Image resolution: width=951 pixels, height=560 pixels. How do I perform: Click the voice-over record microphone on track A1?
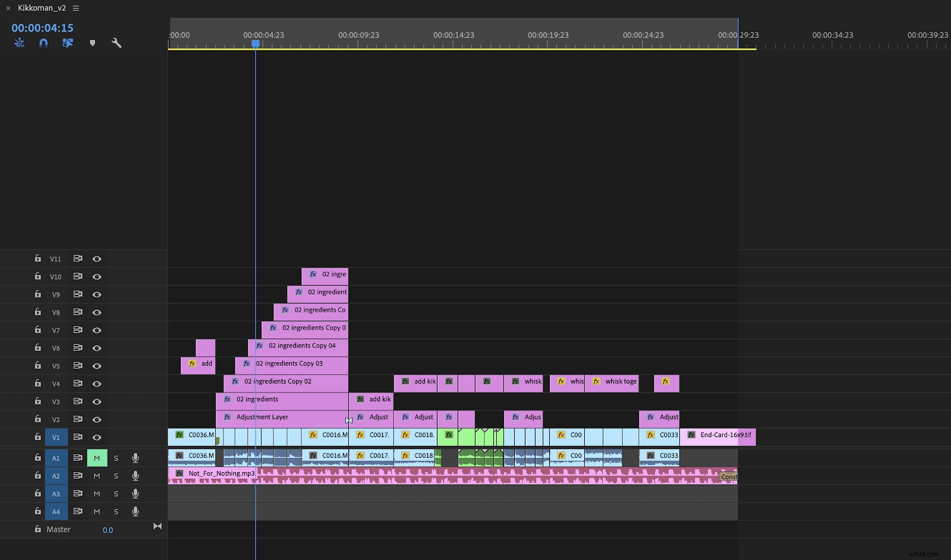(x=136, y=458)
